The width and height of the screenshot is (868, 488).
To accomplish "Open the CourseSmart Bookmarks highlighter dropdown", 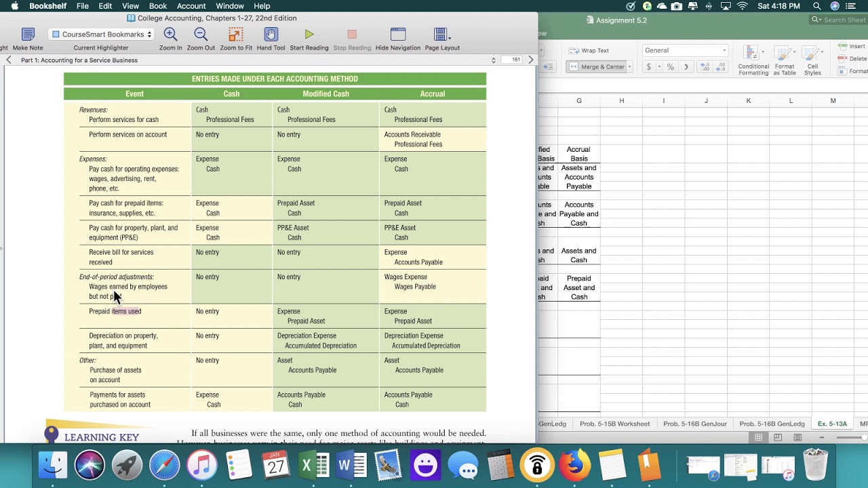I will (x=102, y=34).
